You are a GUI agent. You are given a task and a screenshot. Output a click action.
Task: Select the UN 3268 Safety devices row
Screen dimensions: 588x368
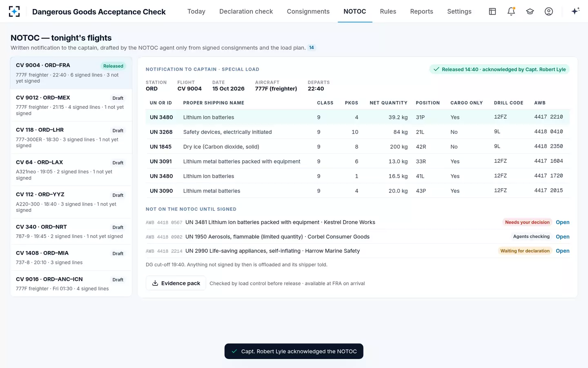coord(358,132)
